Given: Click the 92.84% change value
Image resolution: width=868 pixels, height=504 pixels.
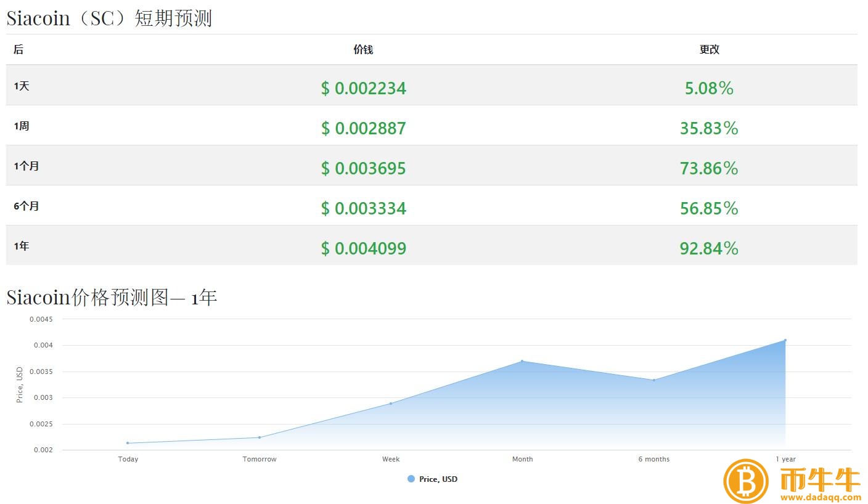Looking at the screenshot, I should (x=709, y=248).
